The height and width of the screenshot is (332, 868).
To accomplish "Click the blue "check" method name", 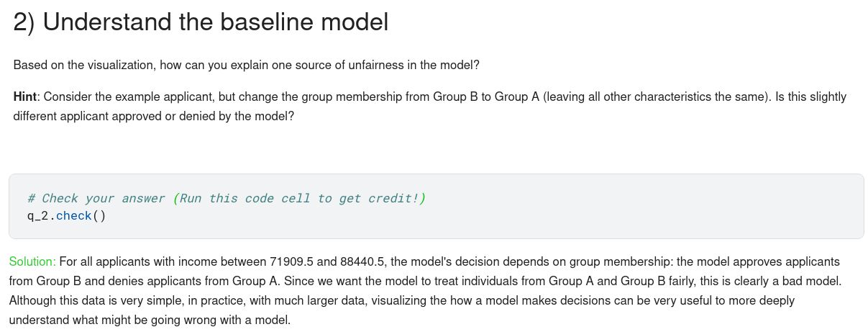I will (73, 216).
